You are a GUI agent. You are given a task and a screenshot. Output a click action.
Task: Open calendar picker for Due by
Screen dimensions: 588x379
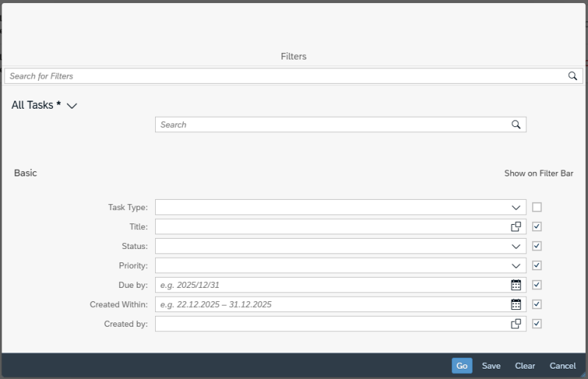point(516,285)
